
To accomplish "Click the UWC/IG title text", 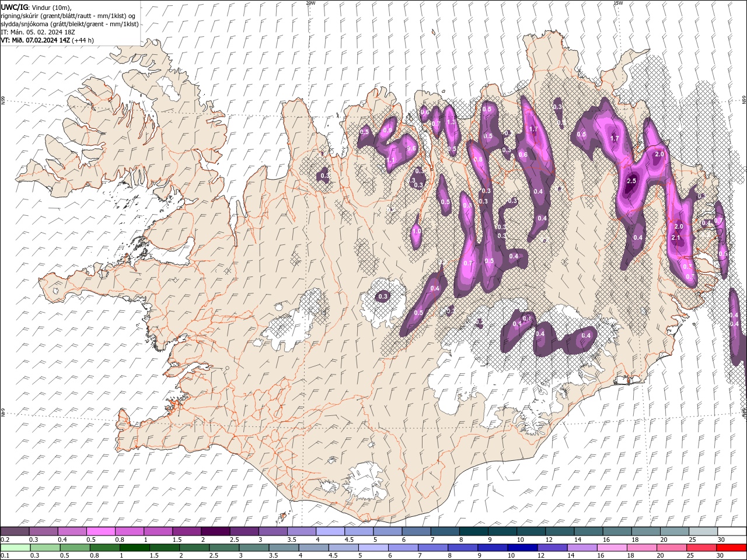I will tap(14, 6).
